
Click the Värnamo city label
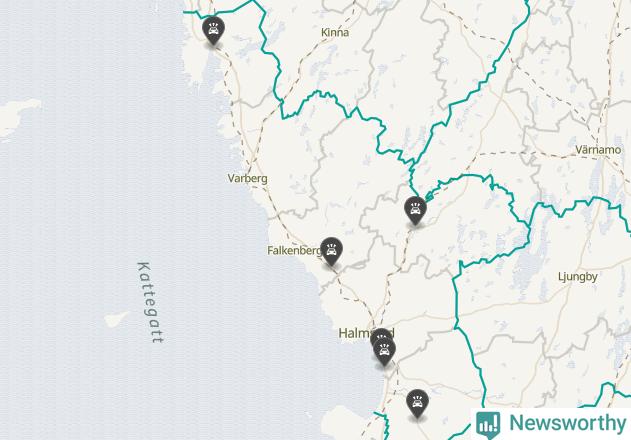[x=598, y=150]
